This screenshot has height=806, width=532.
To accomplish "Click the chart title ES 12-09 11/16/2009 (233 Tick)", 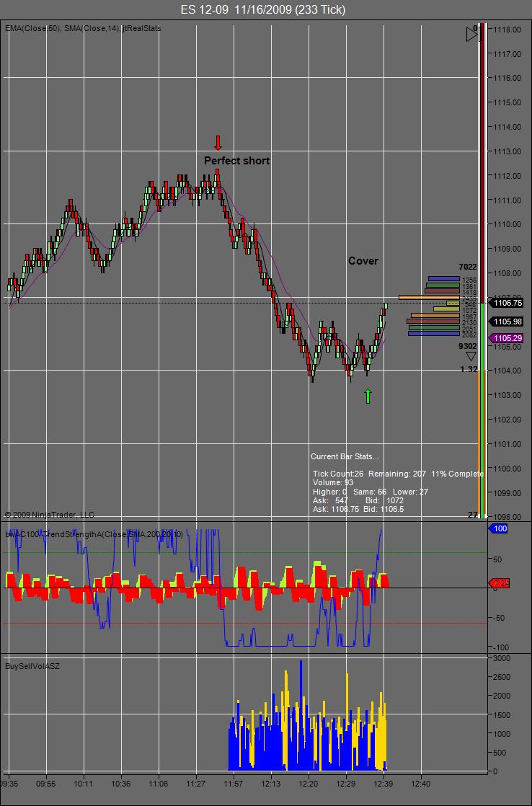I will point(263,10).
